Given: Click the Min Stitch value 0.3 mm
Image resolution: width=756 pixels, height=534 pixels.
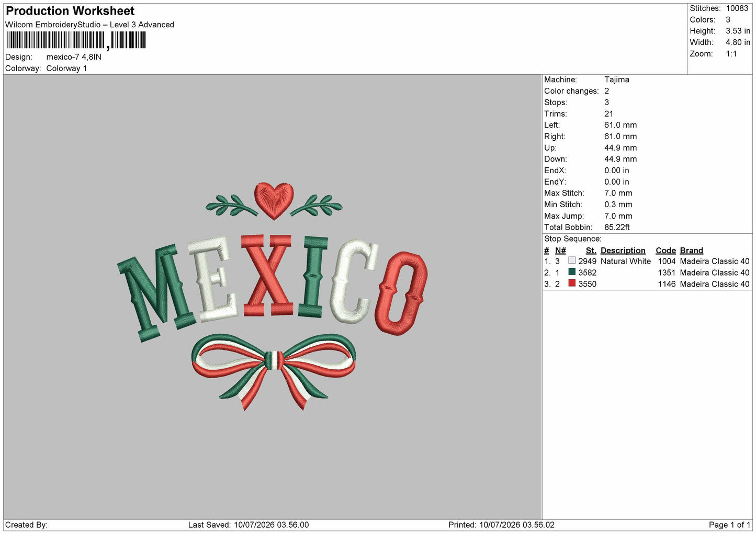Looking at the screenshot, I should tap(618, 204).
